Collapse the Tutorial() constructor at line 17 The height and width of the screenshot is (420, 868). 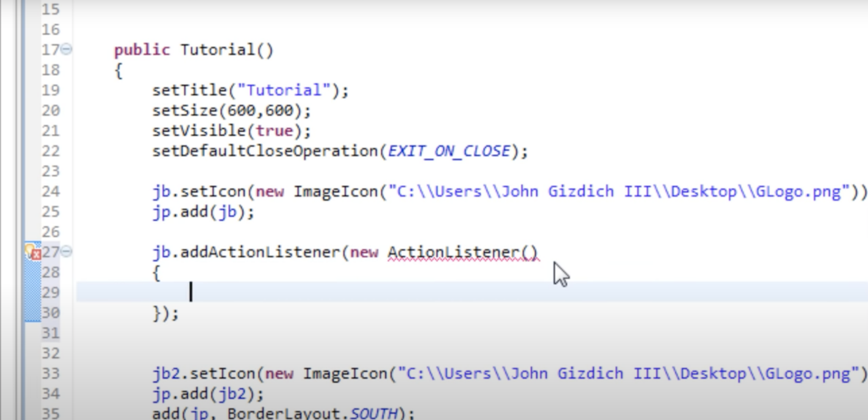point(66,50)
